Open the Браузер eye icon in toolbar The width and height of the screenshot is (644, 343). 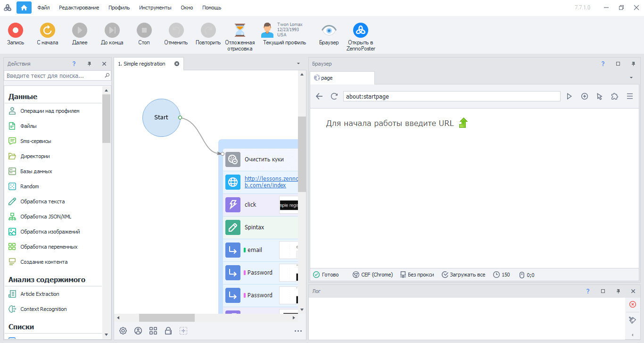pyautogui.click(x=329, y=31)
